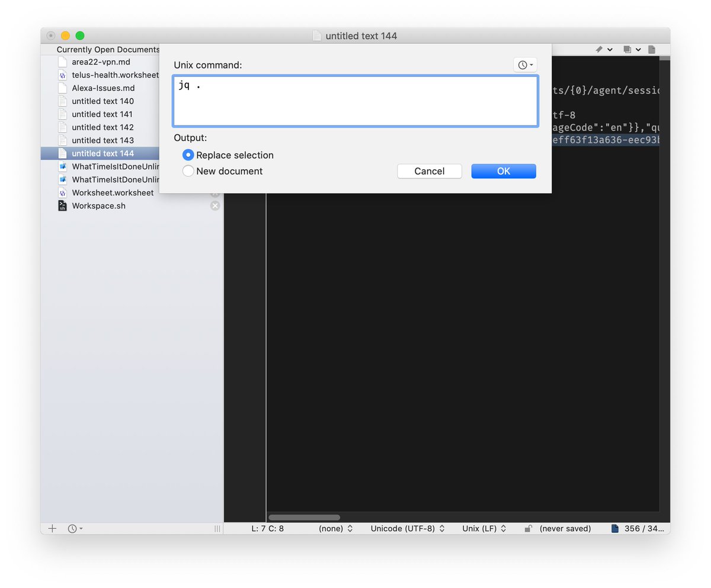Viewport: 711px width, 588px height.
Task: Click into the Unix command text field
Action: (355, 101)
